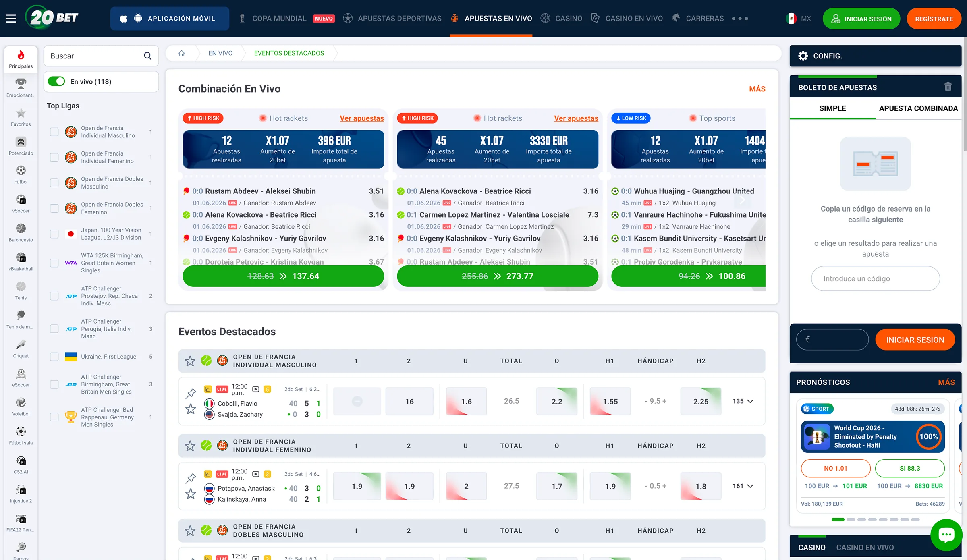Click the search magnifier icon
The image size is (967, 560).
148,56
